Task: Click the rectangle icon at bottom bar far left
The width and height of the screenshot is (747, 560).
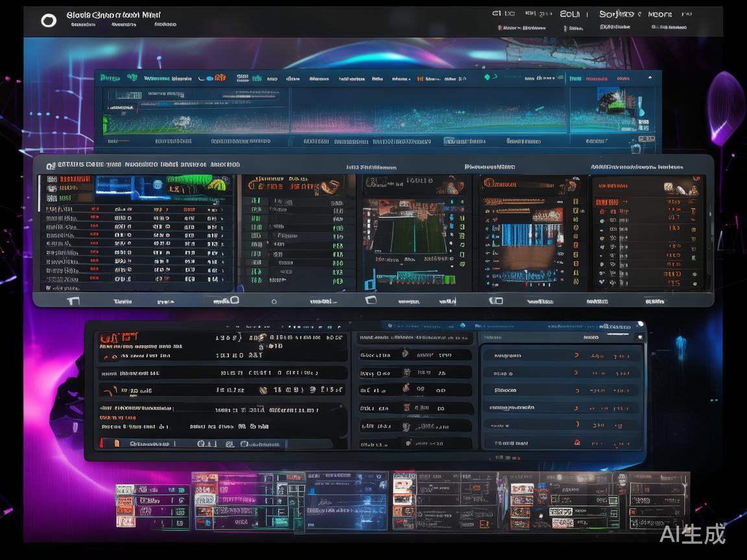Action: pyautogui.click(x=73, y=301)
